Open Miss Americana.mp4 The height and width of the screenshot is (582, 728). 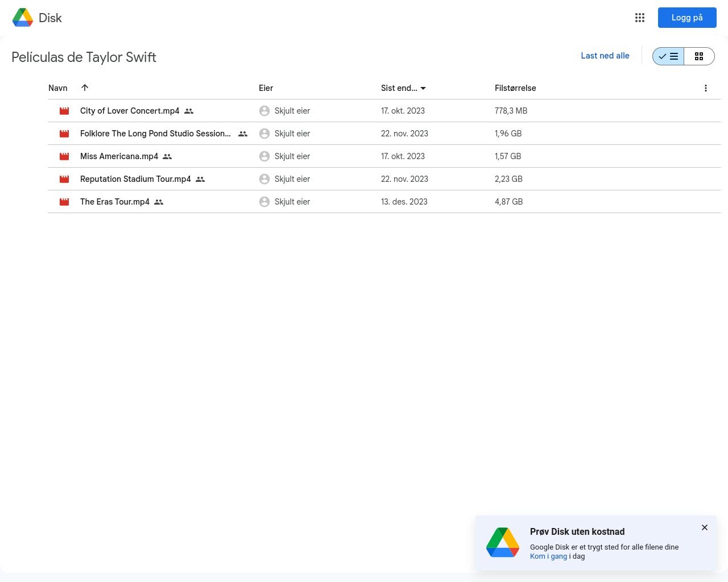(x=119, y=156)
